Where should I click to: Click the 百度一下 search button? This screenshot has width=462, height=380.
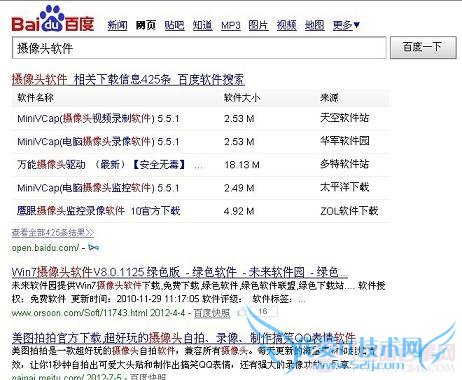pos(423,48)
